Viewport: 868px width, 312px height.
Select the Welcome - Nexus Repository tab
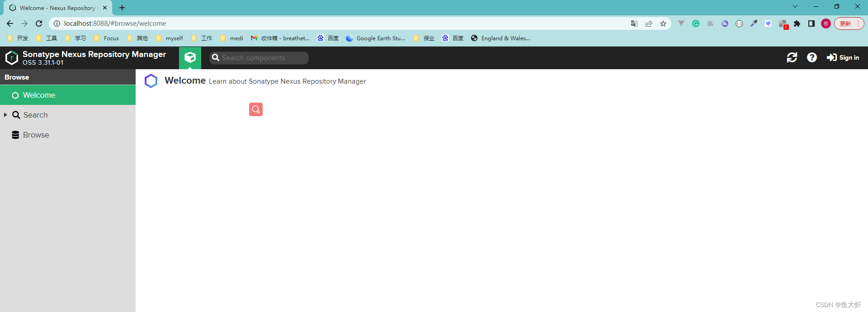click(x=58, y=8)
